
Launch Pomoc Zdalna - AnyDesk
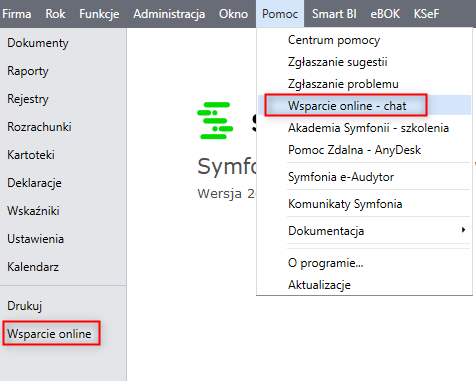coord(354,150)
